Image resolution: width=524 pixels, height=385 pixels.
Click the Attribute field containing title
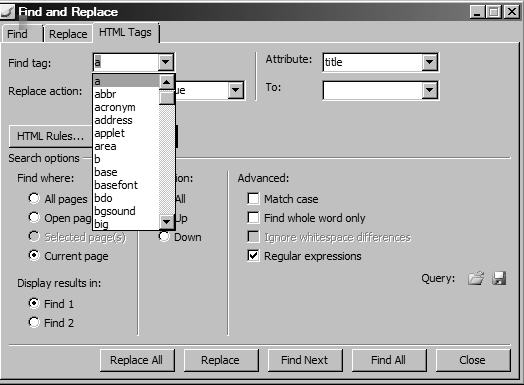click(x=373, y=62)
